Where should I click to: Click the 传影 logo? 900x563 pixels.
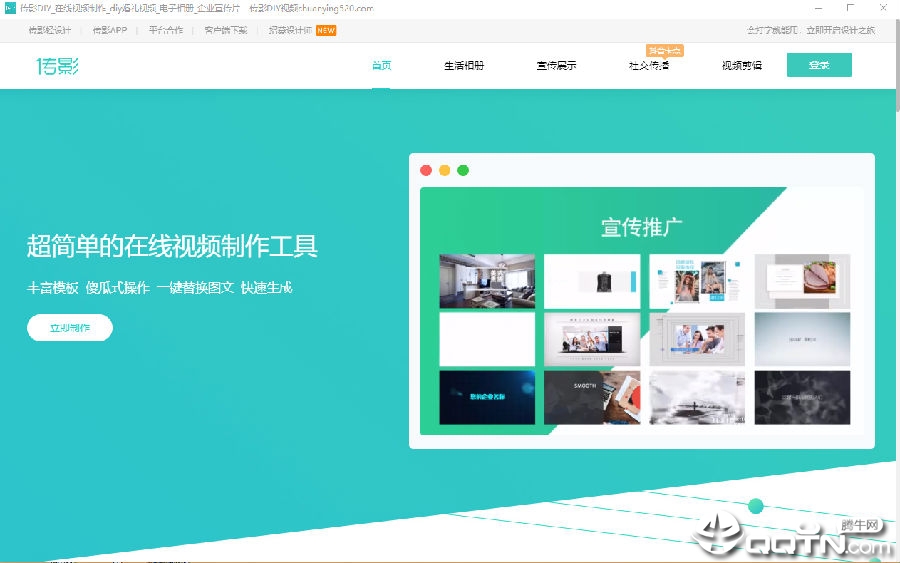point(57,66)
